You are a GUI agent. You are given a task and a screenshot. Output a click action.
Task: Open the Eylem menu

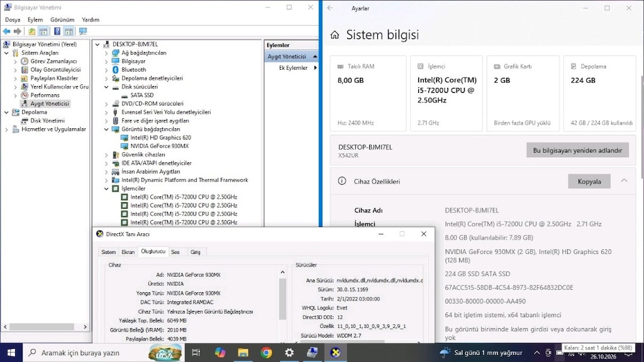point(35,19)
